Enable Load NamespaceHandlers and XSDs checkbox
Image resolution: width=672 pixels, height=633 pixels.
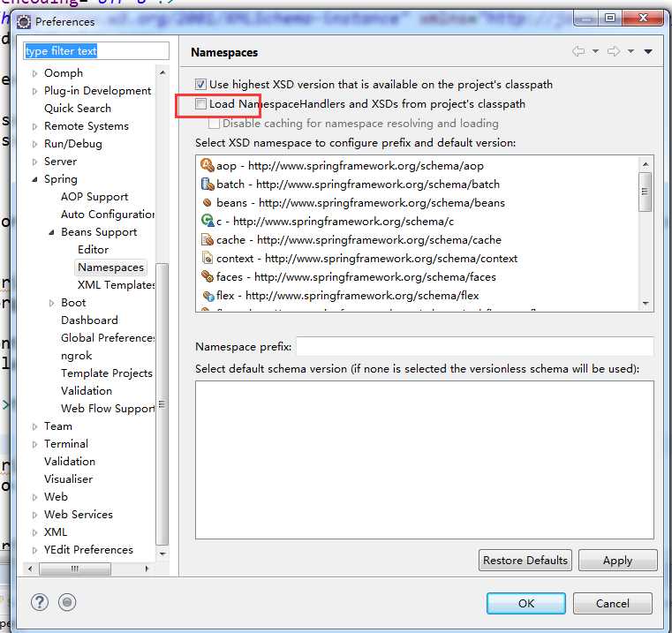pos(200,103)
